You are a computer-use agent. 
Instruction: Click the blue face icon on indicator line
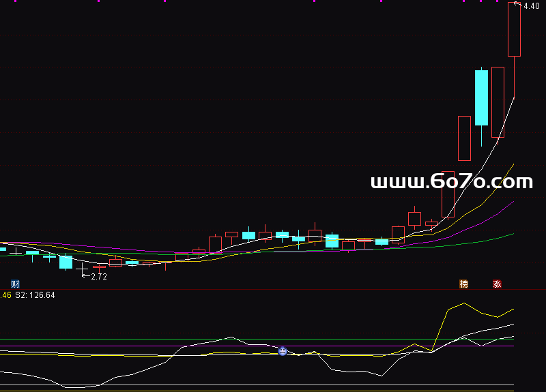[x=283, y=351]
